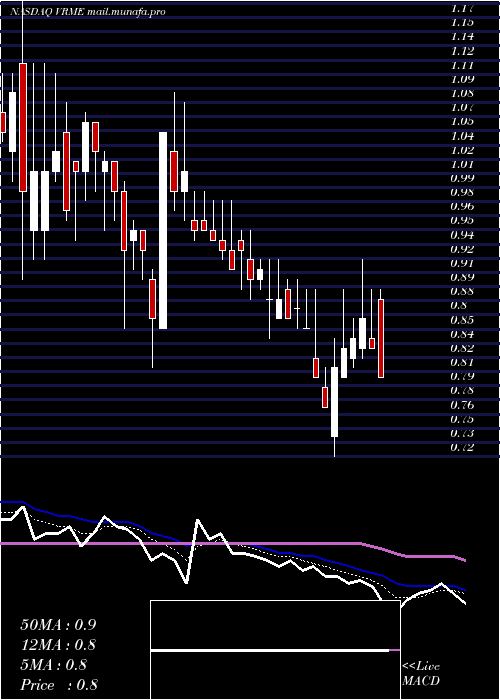
Task: Click the 0.91 price axis label
Action: point(462,263)
